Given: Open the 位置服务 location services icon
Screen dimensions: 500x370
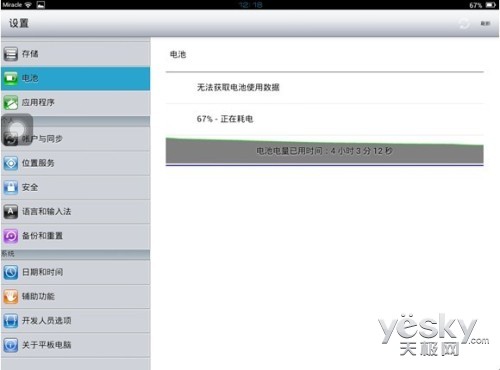Looking at the screenshot, I should point(11,163).
